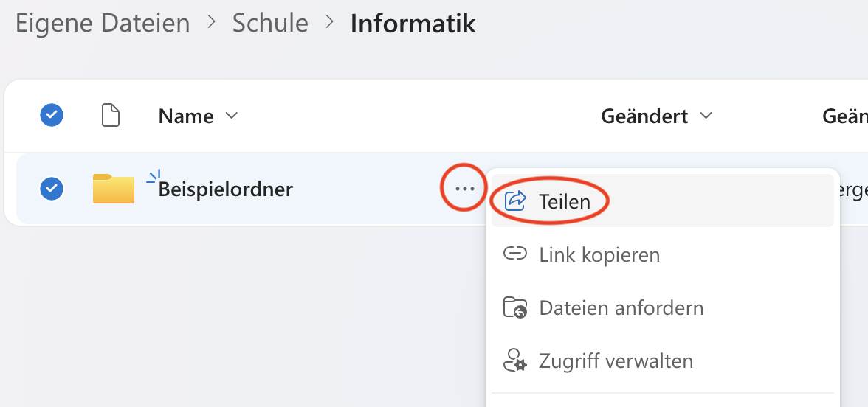
Task: Open the Zugriff verwalten menu entry
Action: pyautogui.click(x=616, y=361)
